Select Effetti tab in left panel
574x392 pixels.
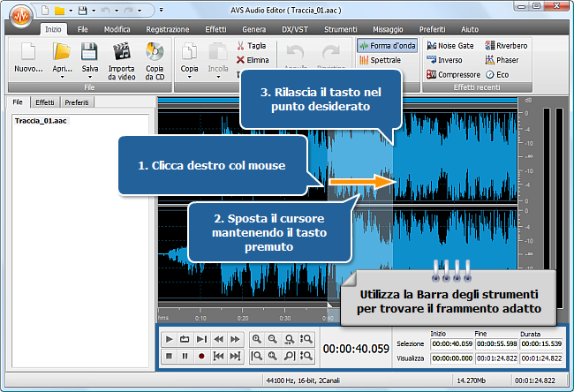(x=45, y=102)
